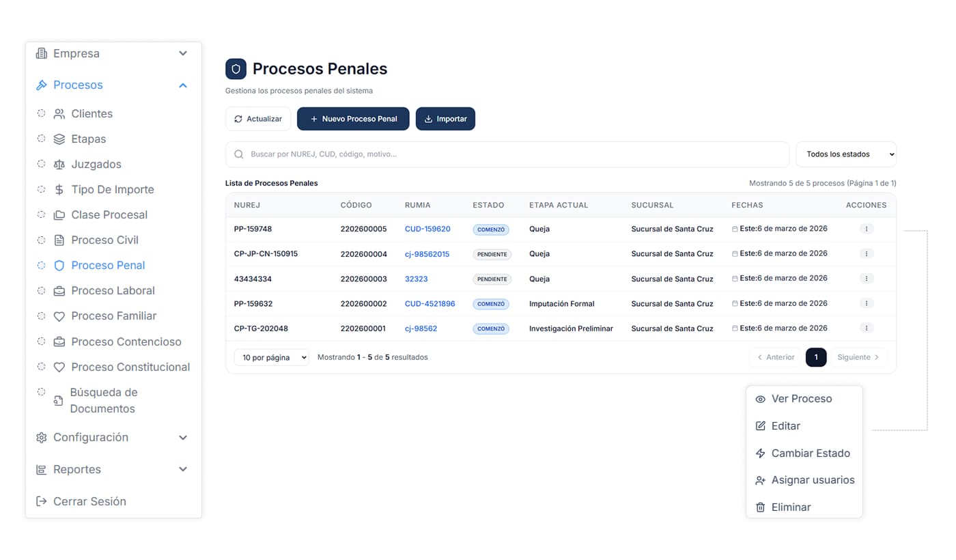This screenshot has height=560, width=956.
Task: Click the Importar button
Action: 445,119
